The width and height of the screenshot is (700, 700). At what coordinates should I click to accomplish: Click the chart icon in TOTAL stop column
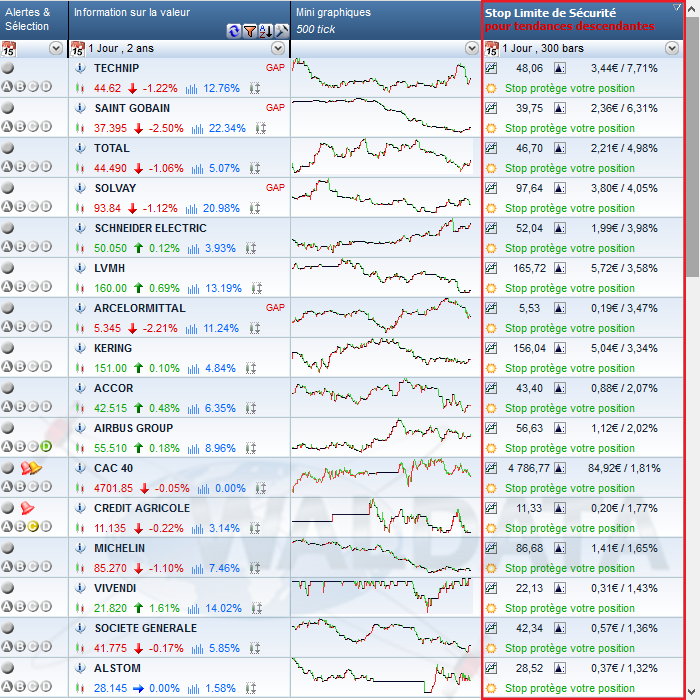pyautogui.click(x=491, y=148)
